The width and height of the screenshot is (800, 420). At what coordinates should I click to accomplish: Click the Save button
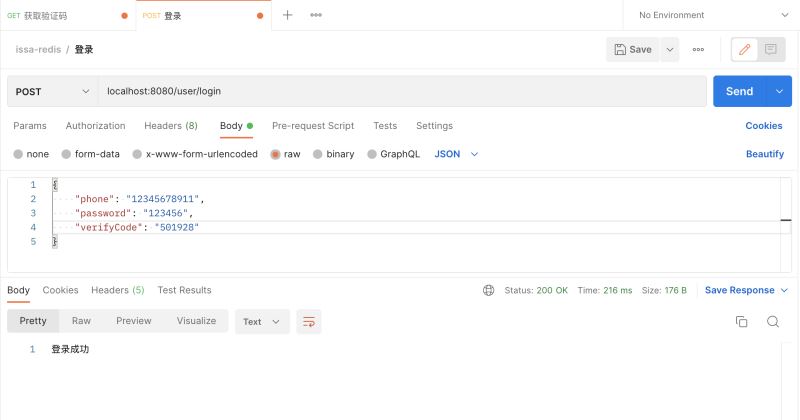(x=632, y=49)
